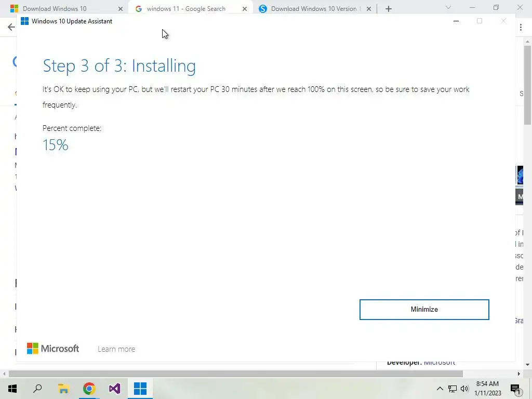Open taskbar search

click(37, 389)
